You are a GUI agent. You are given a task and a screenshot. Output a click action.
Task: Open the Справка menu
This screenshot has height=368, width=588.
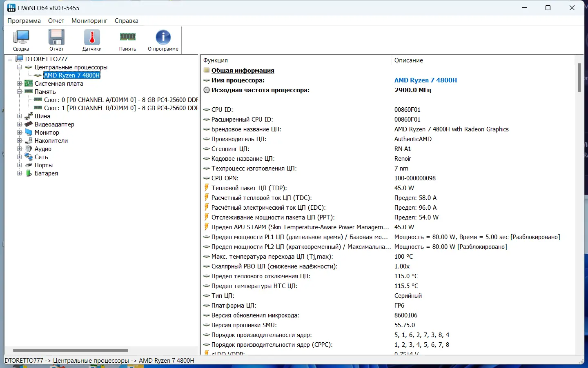(126, 21)
